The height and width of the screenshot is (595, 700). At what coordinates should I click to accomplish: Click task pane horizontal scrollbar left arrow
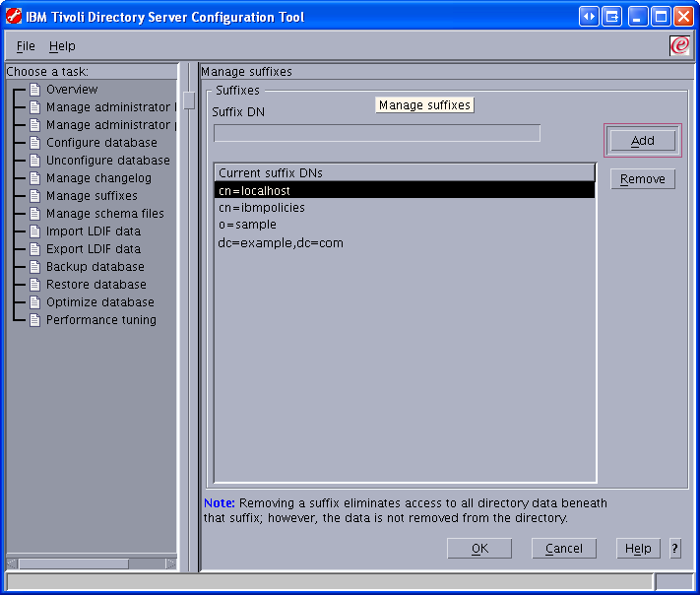pyautogui.click(x=12, y=564)
